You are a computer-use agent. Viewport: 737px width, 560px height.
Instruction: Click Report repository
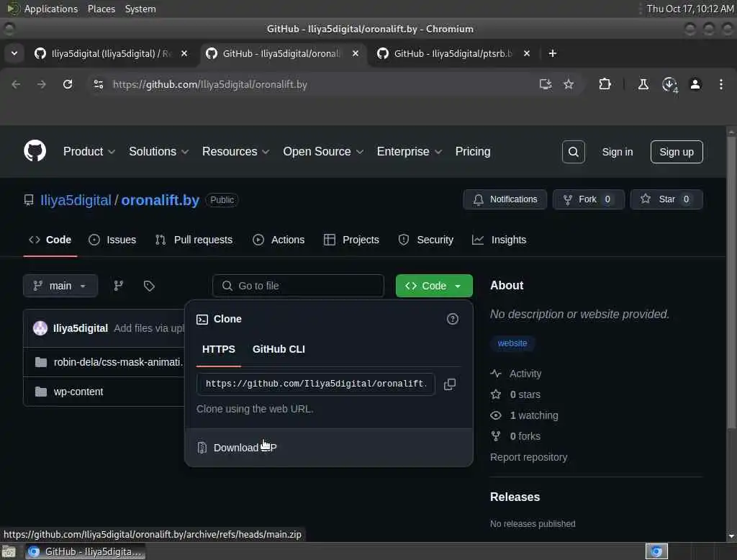[528, 457]
